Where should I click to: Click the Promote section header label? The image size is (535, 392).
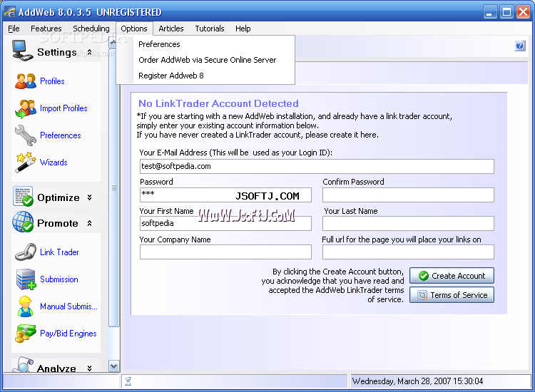(x=58, y=223)
